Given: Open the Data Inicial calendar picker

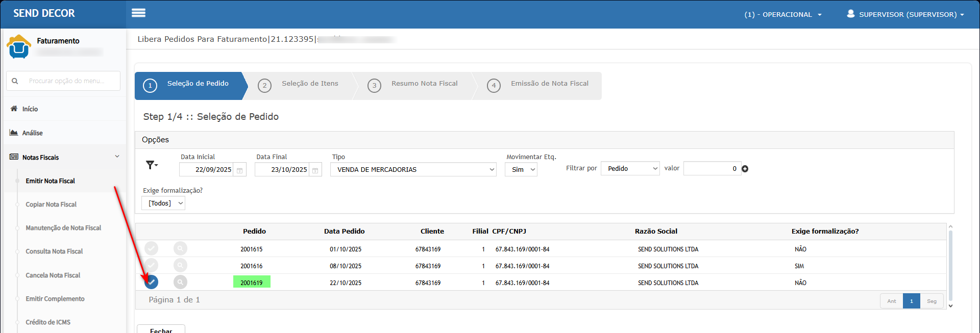Looking at the screenshot, I should [239, 170].
